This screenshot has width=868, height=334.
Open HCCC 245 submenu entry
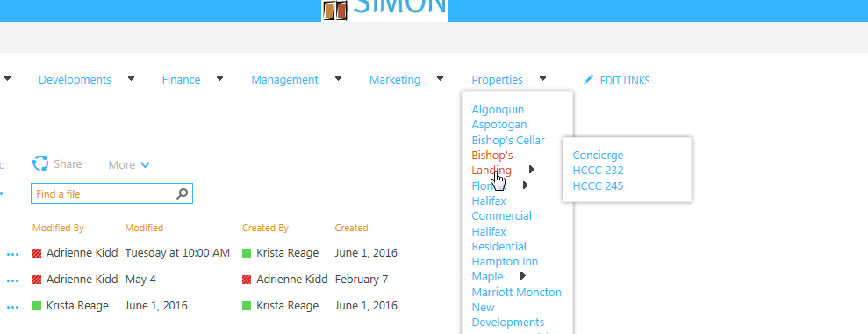598,185
